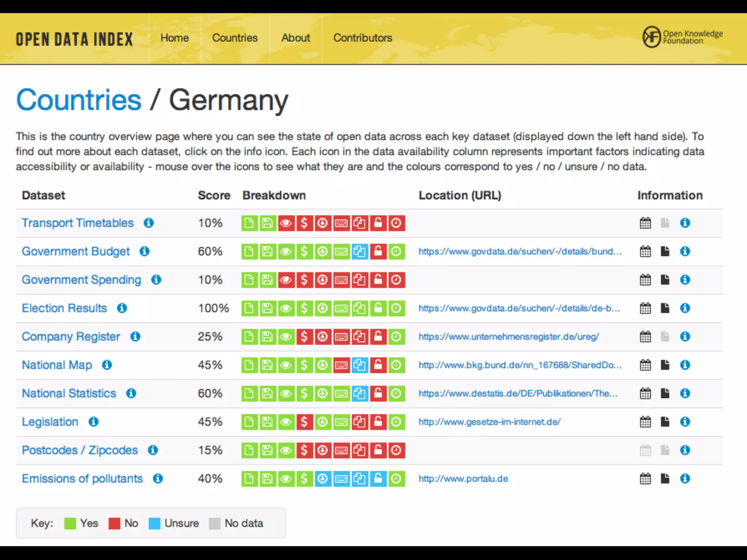747x560 pixels.
Task: Click blue copy icon in National Statistics row
Action: [360, 393]
